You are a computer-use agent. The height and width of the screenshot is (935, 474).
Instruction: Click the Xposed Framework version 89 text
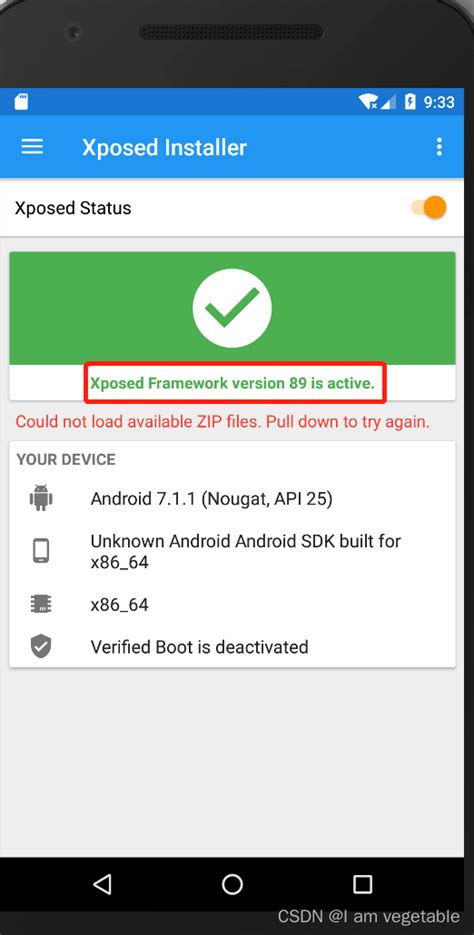[x=233, y=383]
